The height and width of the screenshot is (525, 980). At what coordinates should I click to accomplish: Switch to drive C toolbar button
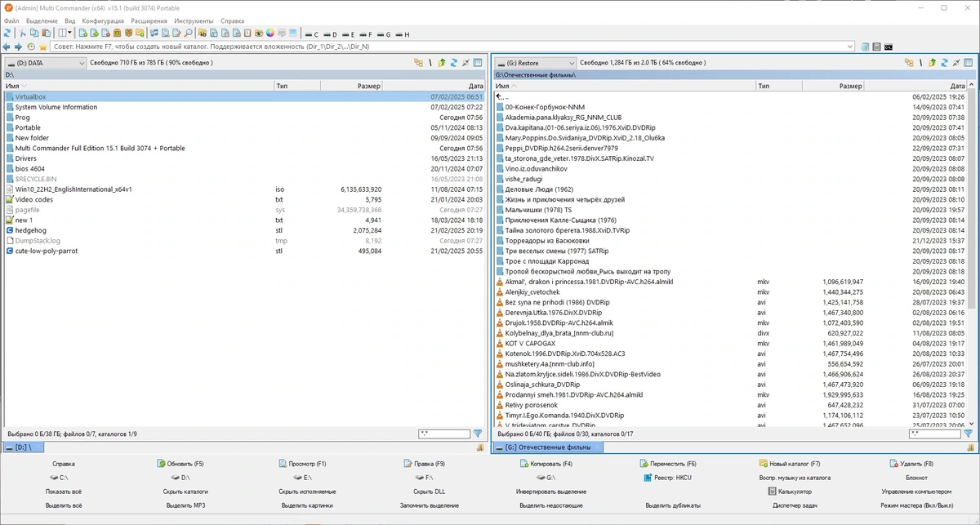[311, 34]
